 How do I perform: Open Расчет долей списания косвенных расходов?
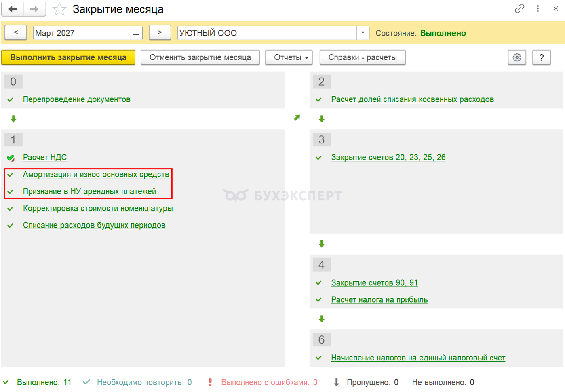413,99
